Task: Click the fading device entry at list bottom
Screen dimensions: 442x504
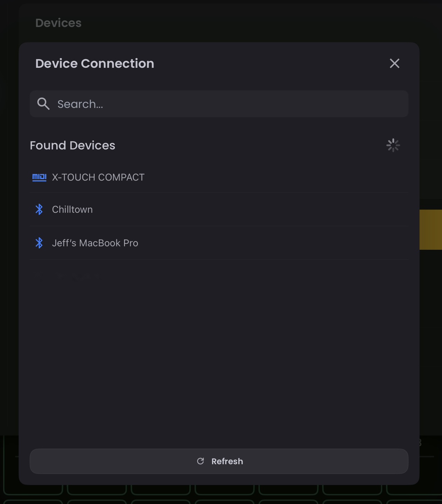Action: point(69,276)
